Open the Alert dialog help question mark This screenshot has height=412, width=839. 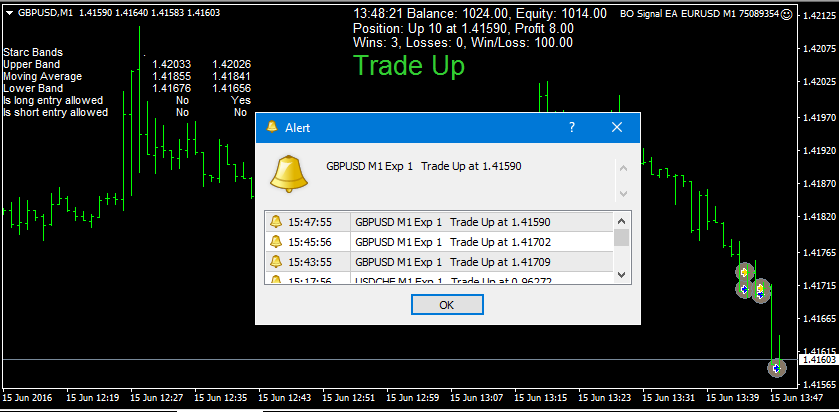pyautogui.click(x=571, y=127)
